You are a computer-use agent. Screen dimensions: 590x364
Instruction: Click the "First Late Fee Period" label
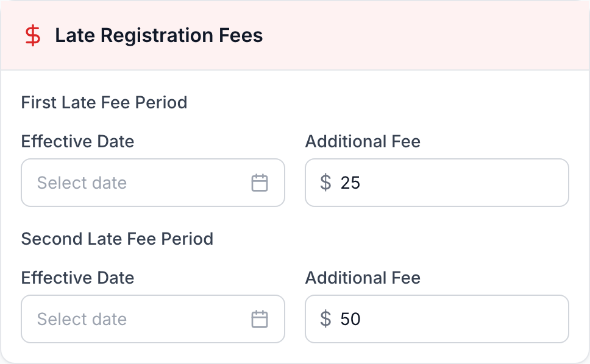coord(104,102)
